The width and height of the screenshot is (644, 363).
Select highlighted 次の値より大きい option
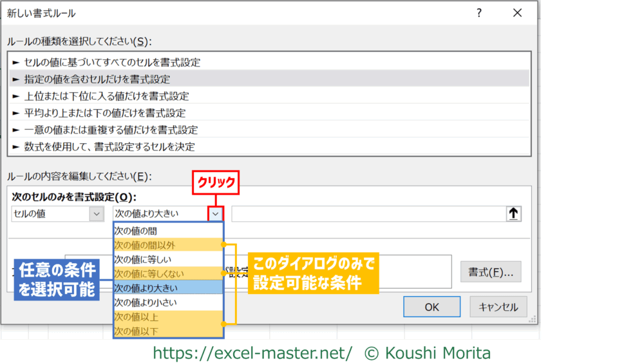167,288
